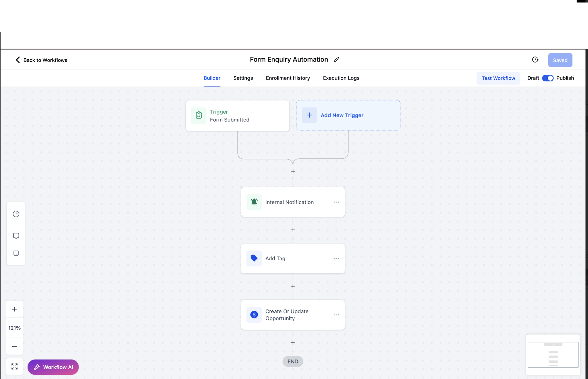The width and height of the screenshot is (588, 379).
Task: Click the Internal Notification bell icon
Action: pos(254,202)
